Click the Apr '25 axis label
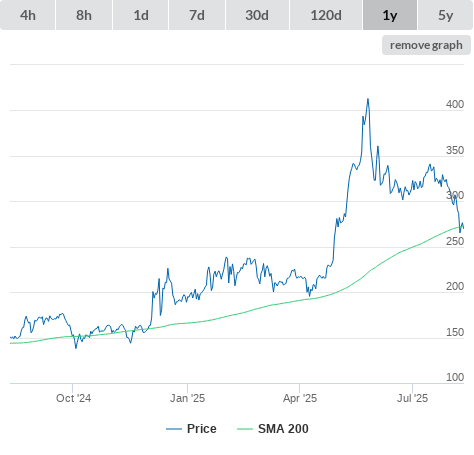The height and width of the screenshot is (455, 474). [300, 398]
